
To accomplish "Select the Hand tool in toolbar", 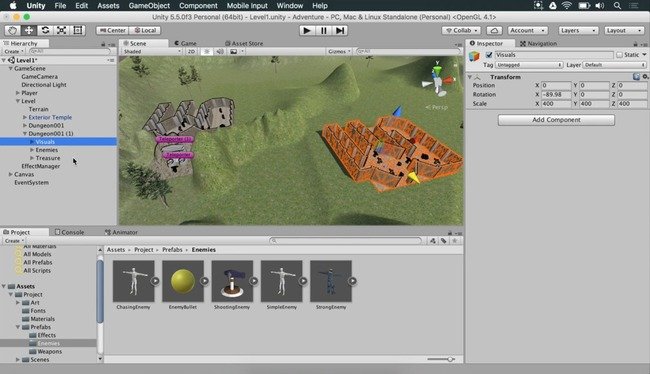I will coord(12,30).
